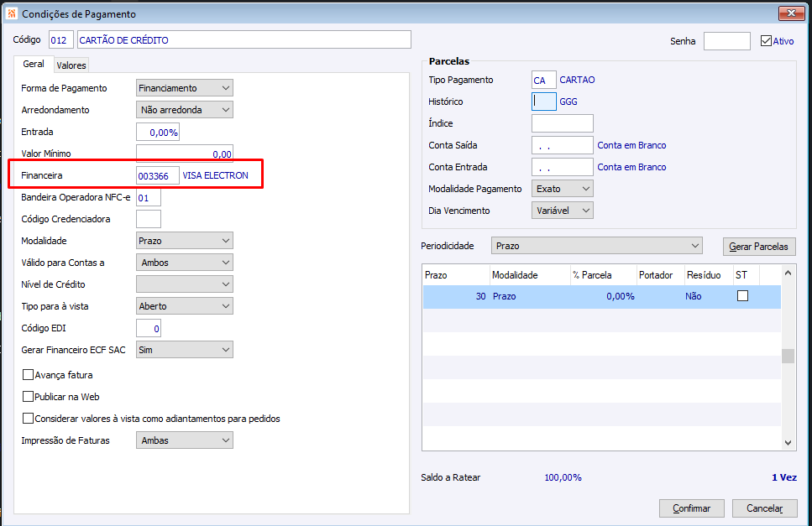Click the 100,00% Saldo a Ratear value
Viewport: 812px width, 526px height.
pyautogui.click(x=563, y=477)
